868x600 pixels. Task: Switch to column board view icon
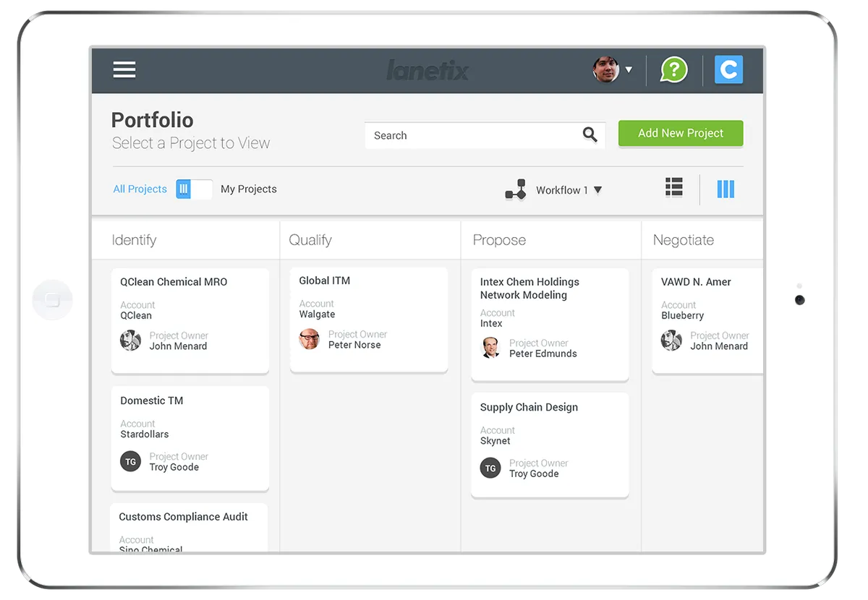coord(726,189)
